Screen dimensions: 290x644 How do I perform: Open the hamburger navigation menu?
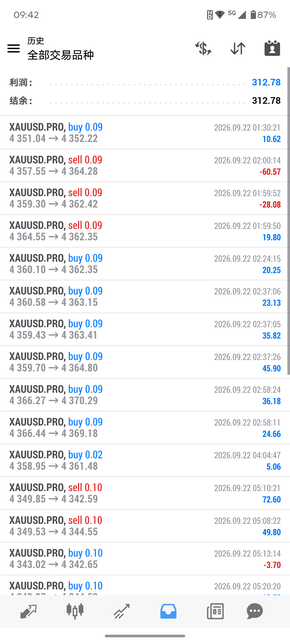coord(14,48)
